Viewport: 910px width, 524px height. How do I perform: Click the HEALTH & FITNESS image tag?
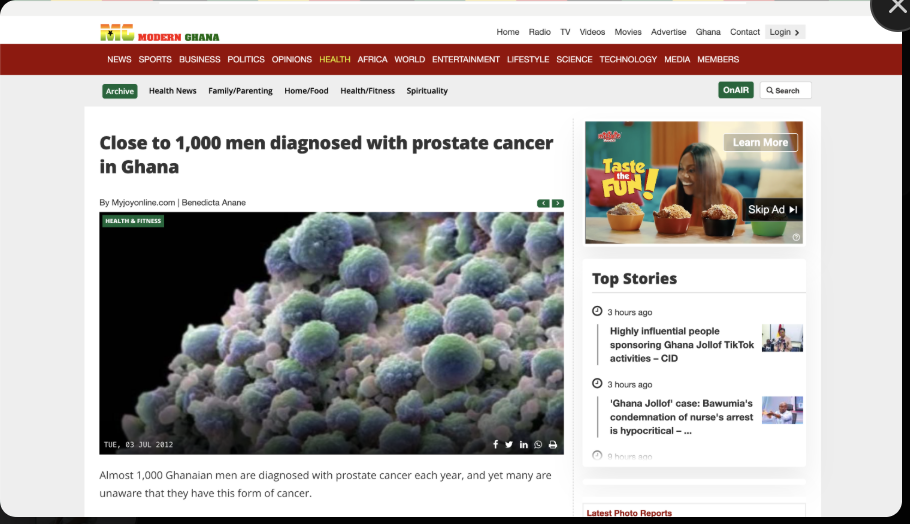click(x=133, y=221)
